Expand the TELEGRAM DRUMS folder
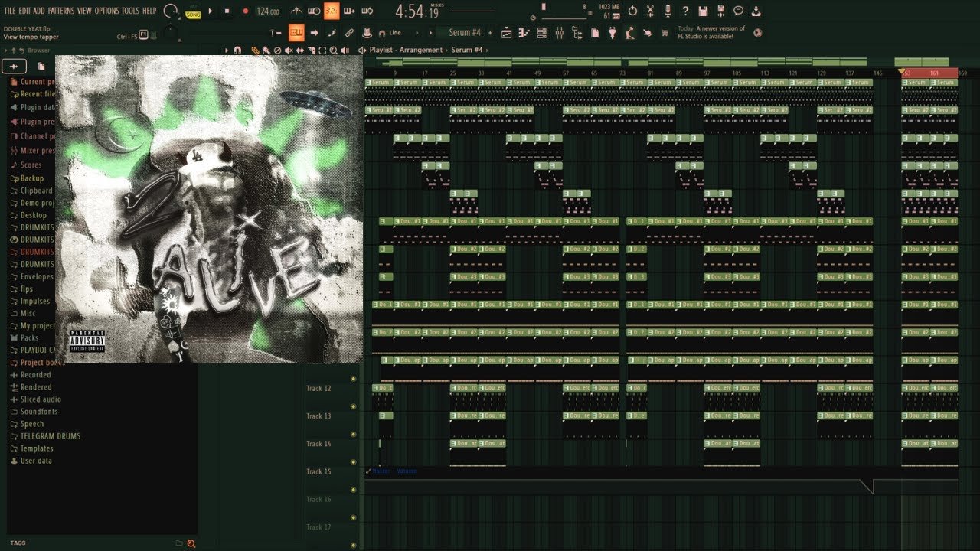The height and width of the screenshot is (551, 980). 50,436
